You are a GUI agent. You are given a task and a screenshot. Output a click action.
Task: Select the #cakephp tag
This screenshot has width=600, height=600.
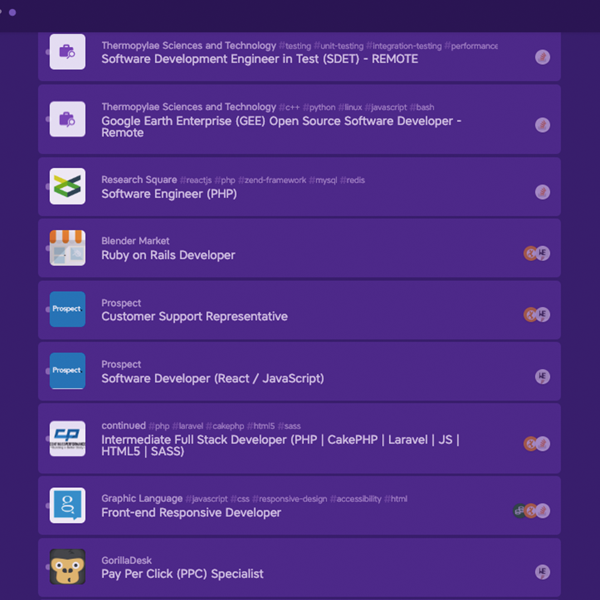225,426
